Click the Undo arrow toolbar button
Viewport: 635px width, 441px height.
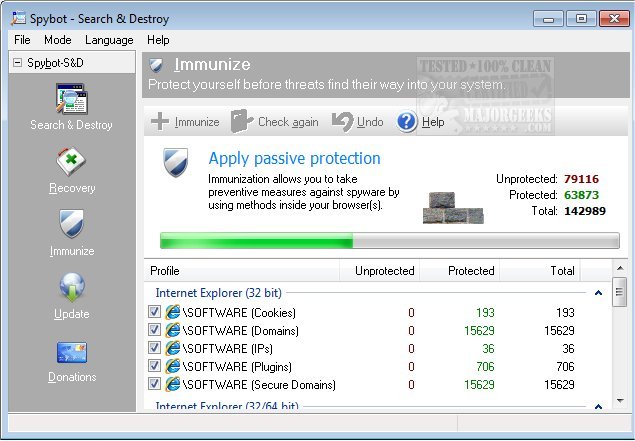tap(357, 122)
